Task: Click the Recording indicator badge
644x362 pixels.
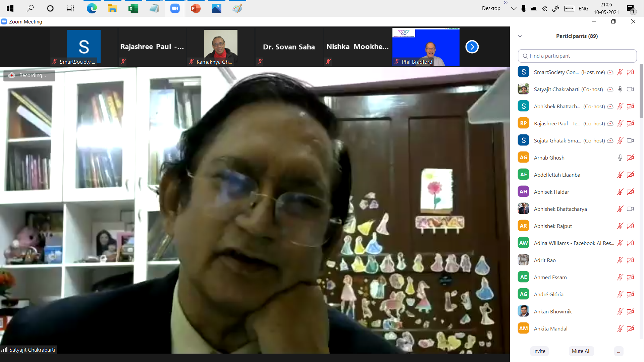Action: tap(29, 75)
